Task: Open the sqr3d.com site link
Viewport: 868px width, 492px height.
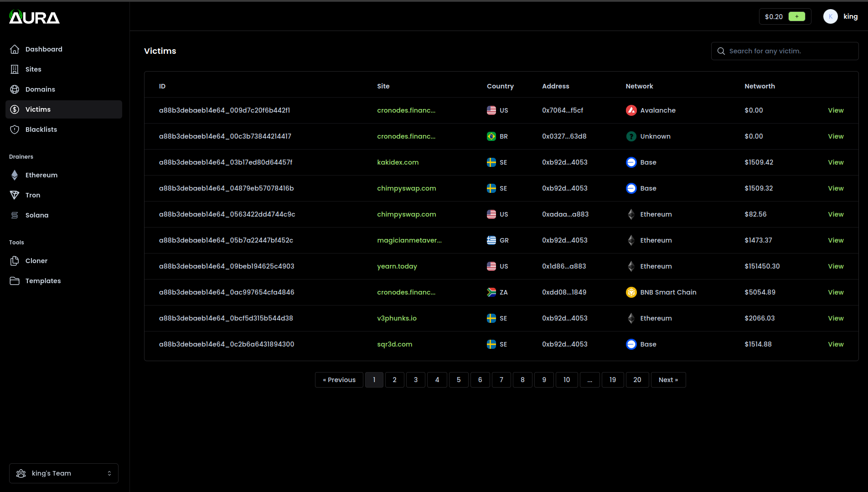Action: pyautogui.click(x=395, y=344)
